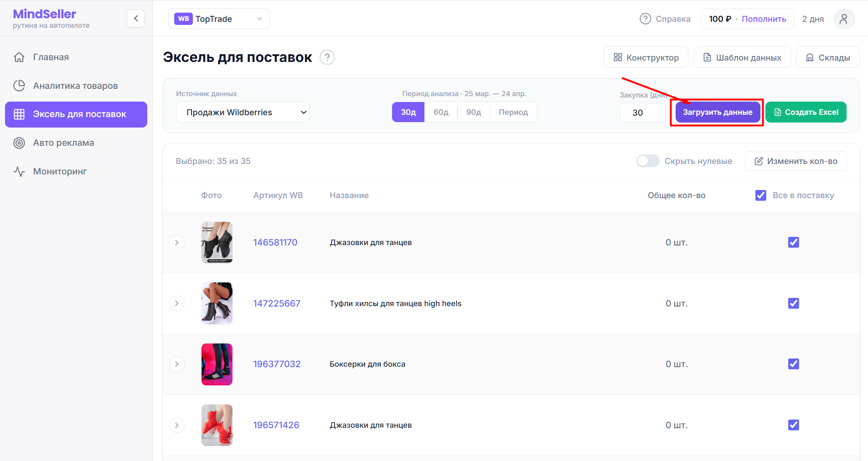Click the Пополнить balance link
Viewport: 868px width, 461px height.
tap(764, 19)
